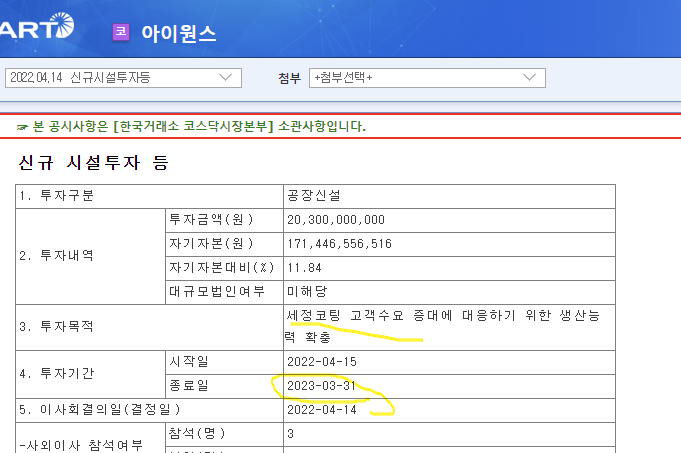
Task: Click the -사외이사 참석여부 label
Action: [x=81, y=445]
